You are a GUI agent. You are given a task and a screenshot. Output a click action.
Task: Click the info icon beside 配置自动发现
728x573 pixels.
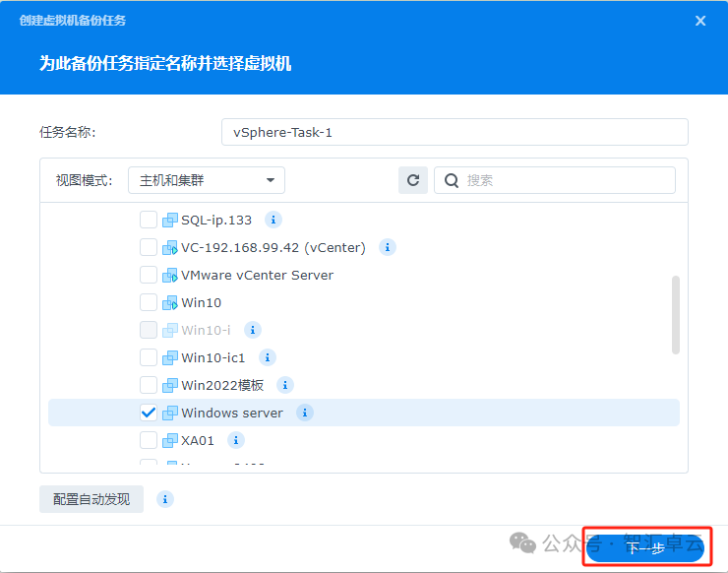[x=165, y=499]
